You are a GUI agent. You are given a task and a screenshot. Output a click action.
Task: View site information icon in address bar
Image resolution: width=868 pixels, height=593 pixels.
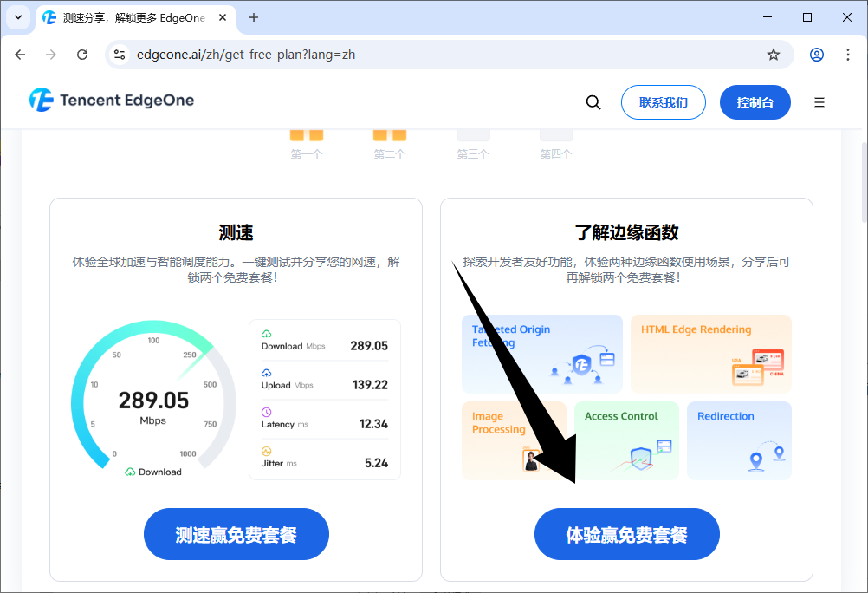coord(120,55)
